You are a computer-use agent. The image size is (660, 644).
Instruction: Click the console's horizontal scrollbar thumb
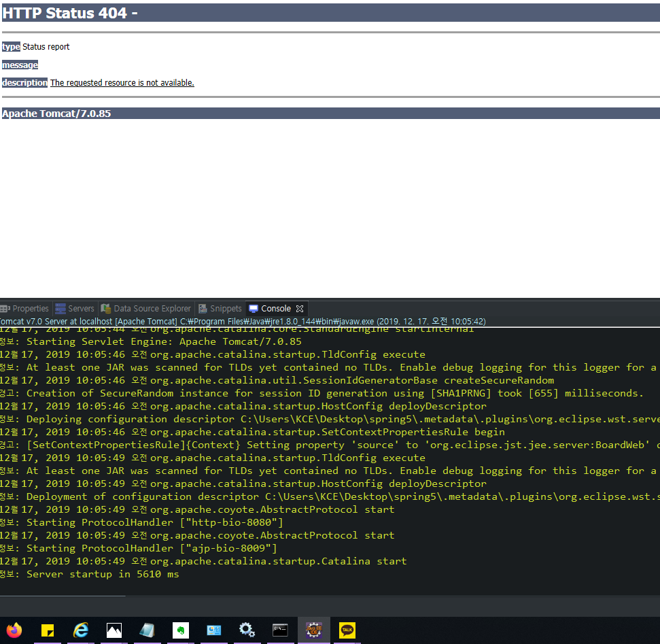pyautogui.click(x=63, y=596)
